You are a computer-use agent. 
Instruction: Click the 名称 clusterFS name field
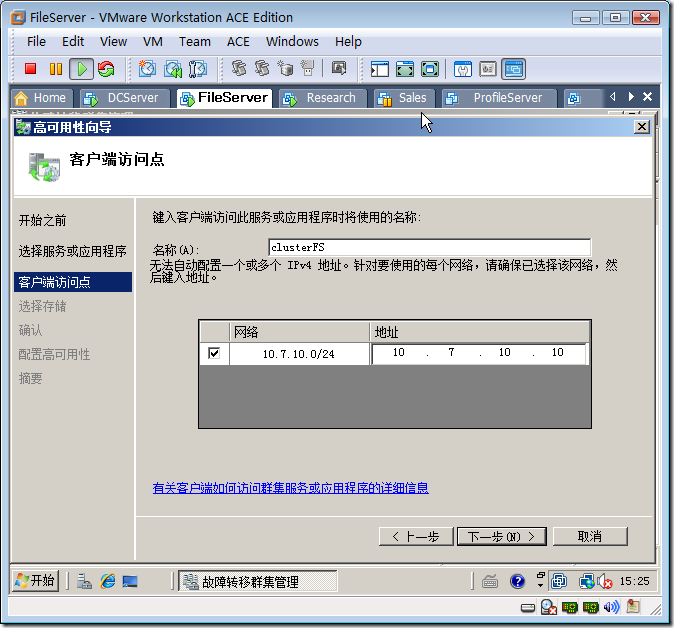tap(429, 247)
